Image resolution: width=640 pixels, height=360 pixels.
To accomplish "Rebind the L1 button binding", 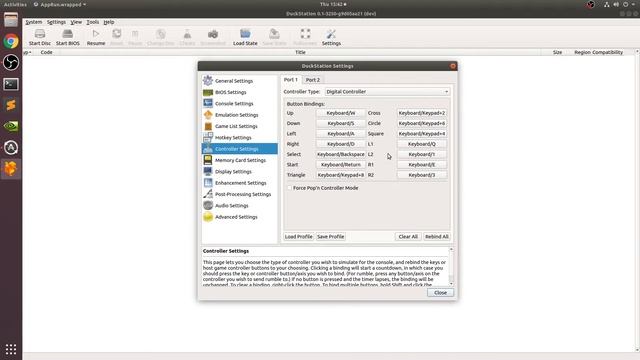I will pos(422,144).
